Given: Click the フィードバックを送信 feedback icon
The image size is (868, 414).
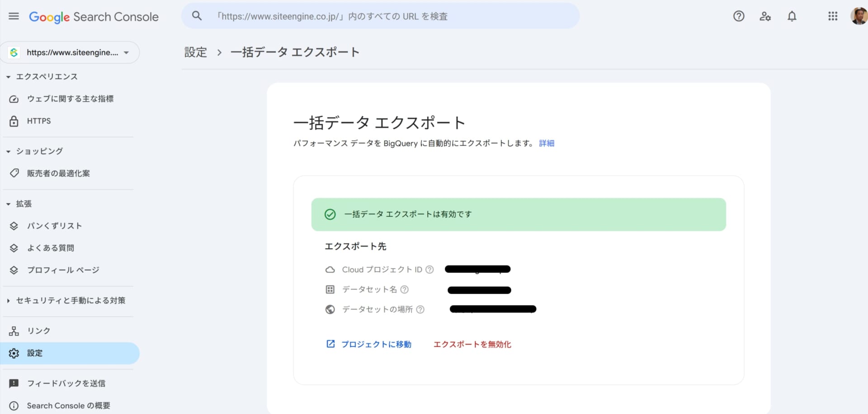Looking at the screenshot, I should pyautogui.click(x=14, y=383).
